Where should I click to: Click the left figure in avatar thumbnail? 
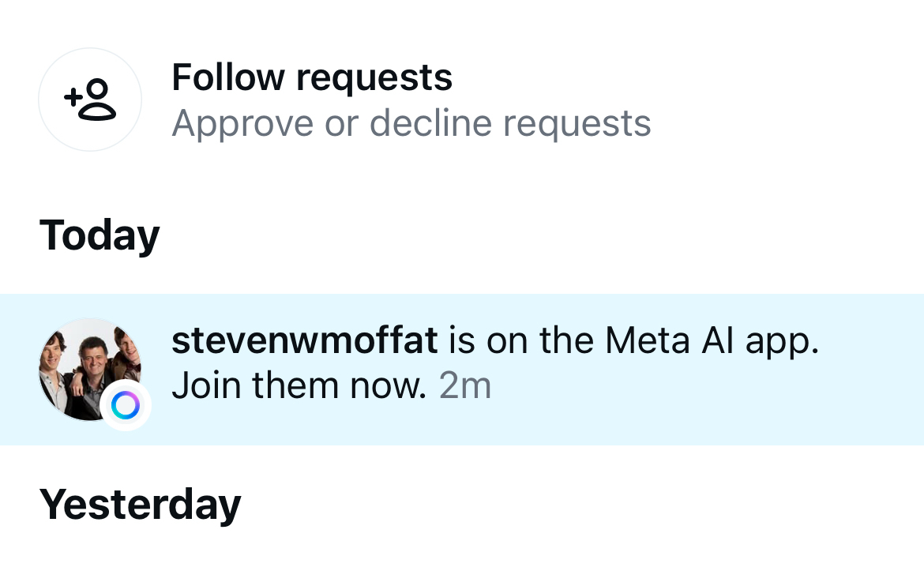pyautogui.click(x=55, y=367)
